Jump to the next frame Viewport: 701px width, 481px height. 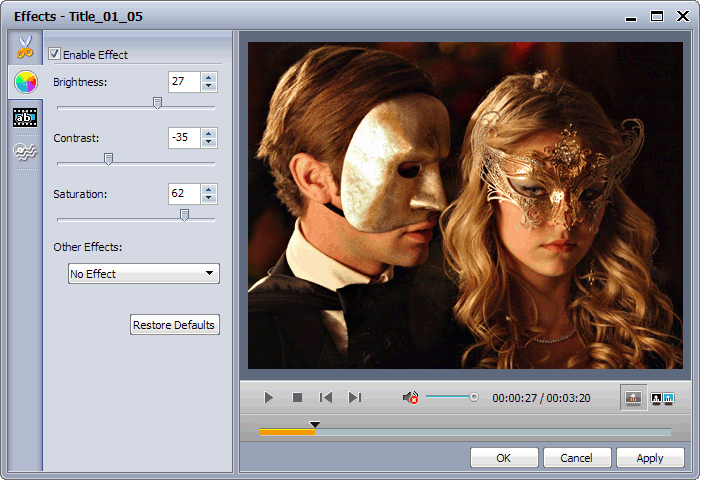[x=355, y=397]
